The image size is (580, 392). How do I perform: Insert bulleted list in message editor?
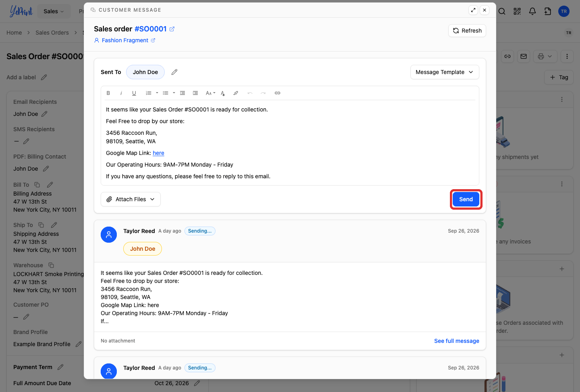[x=166, y=93]
